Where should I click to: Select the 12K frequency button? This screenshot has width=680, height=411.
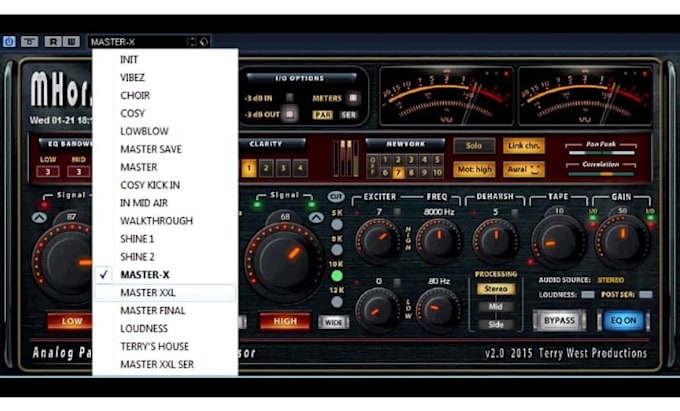point(337,302)
